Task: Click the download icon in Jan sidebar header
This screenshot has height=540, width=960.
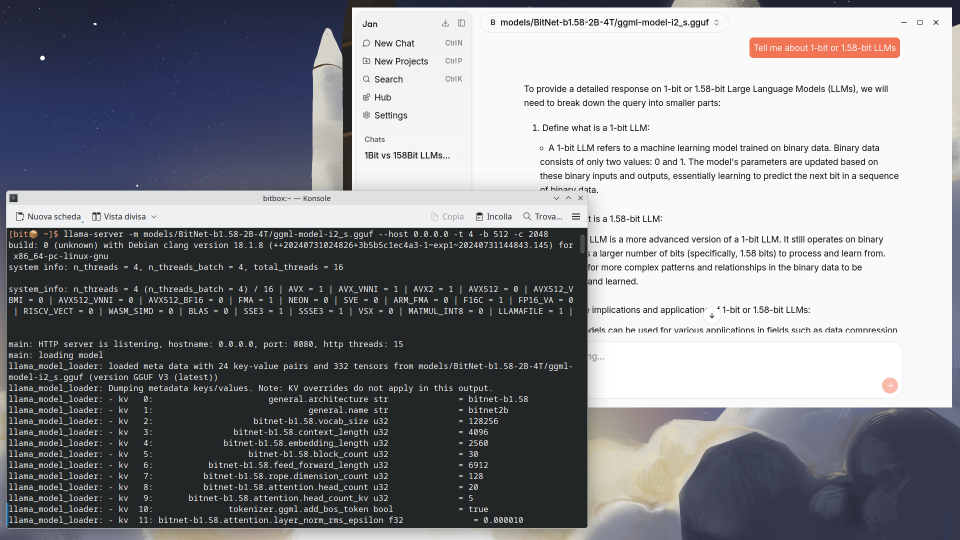Action: click(x=445, y=23)
